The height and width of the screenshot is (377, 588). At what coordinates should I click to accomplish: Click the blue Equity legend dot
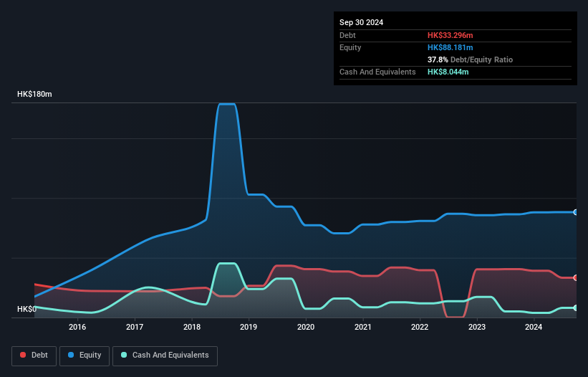(71, 355)
